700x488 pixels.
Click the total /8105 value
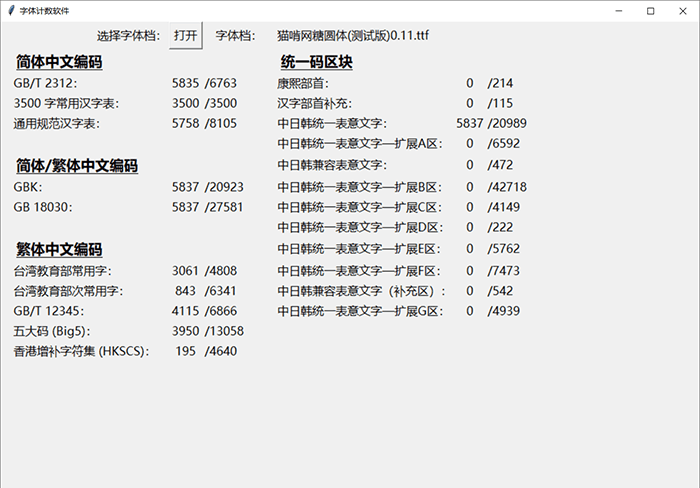pyautogui.click(x=221, y=123)
